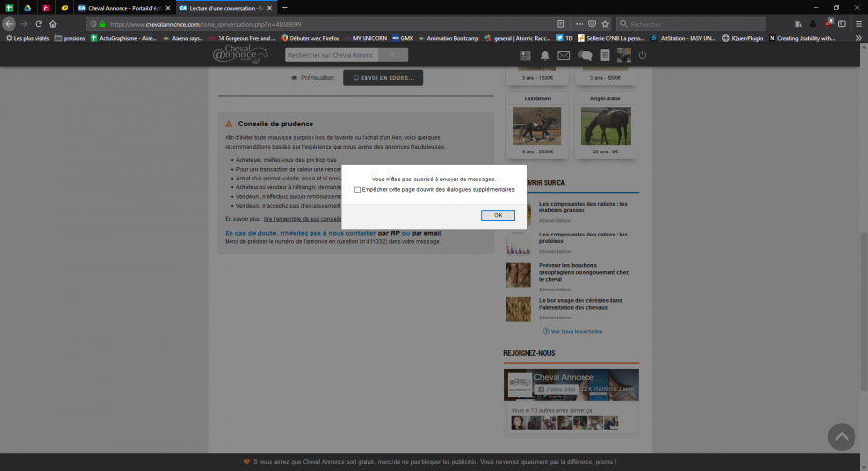Open the chat bubbles forum icon
Viewport: 868px width, 471px height.
(x=584, y=56)
